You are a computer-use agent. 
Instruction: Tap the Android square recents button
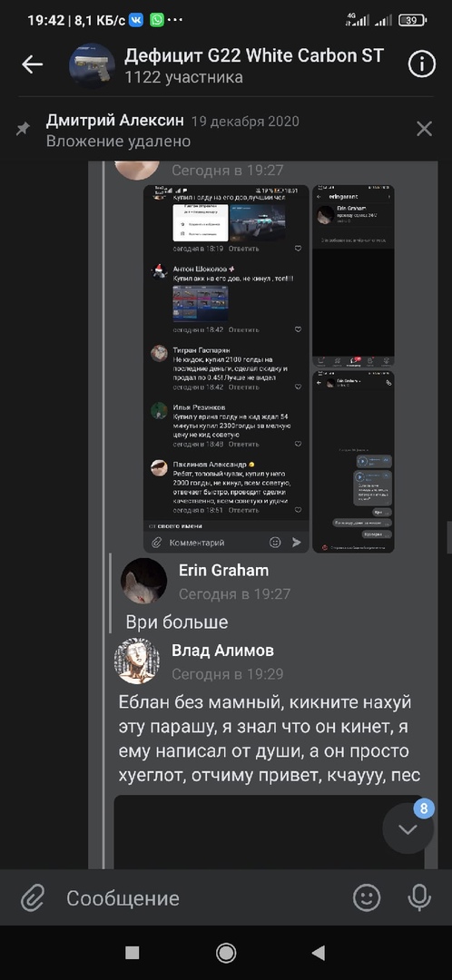point(132,953)
